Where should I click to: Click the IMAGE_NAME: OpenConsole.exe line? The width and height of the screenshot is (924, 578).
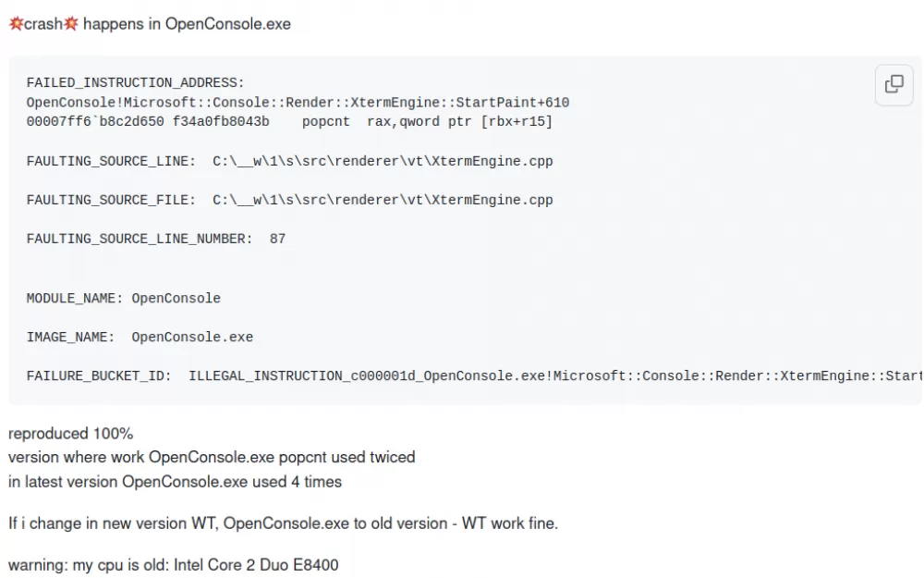click(x=140, y=338)
